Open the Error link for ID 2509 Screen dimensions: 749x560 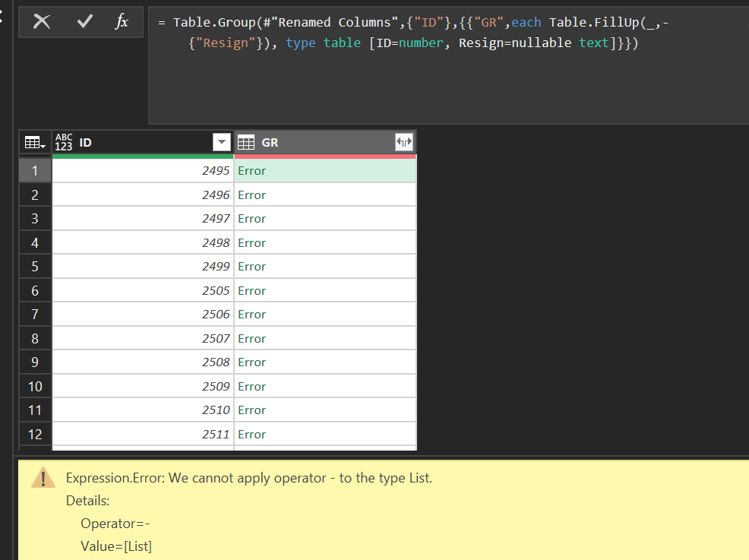[x=251, y=386]
